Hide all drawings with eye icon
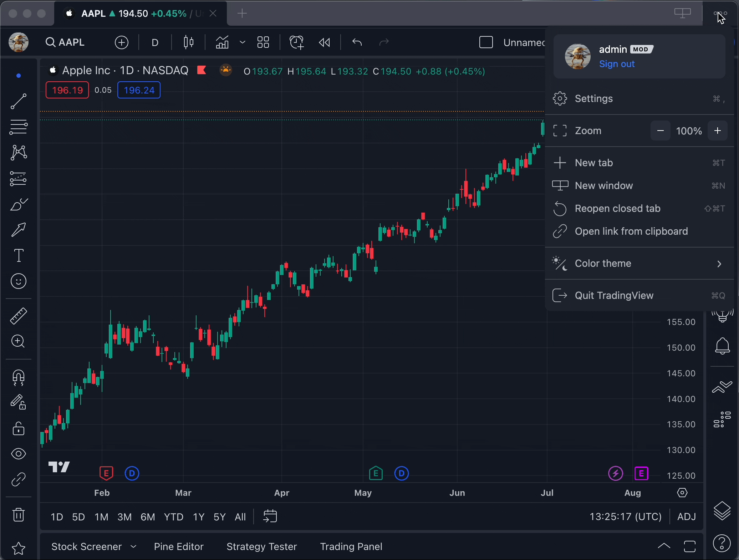The width and height of the screenshot is (739, 560). [x=19, y=454]
